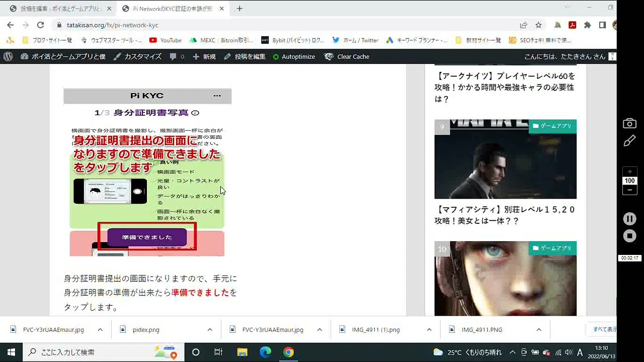
Task: Open the 新規 menu in admin bar
Action: (204, 56)
